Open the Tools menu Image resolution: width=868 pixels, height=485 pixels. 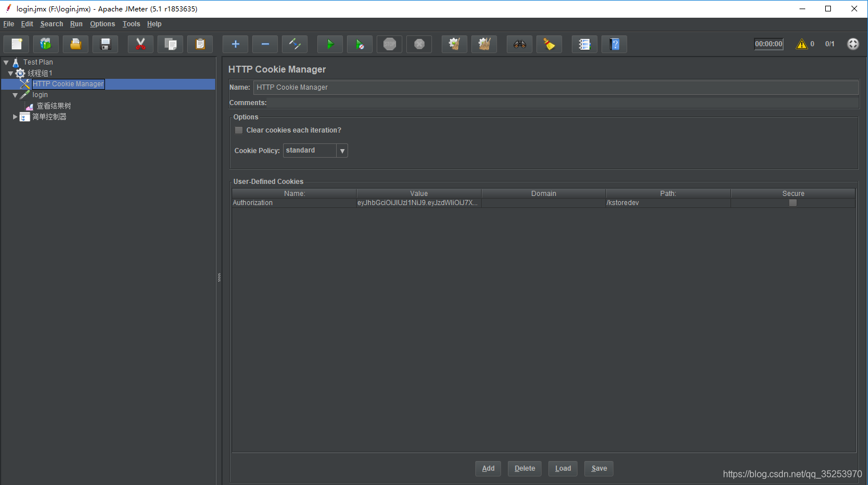pyautogui.click(x=131, y=24)
